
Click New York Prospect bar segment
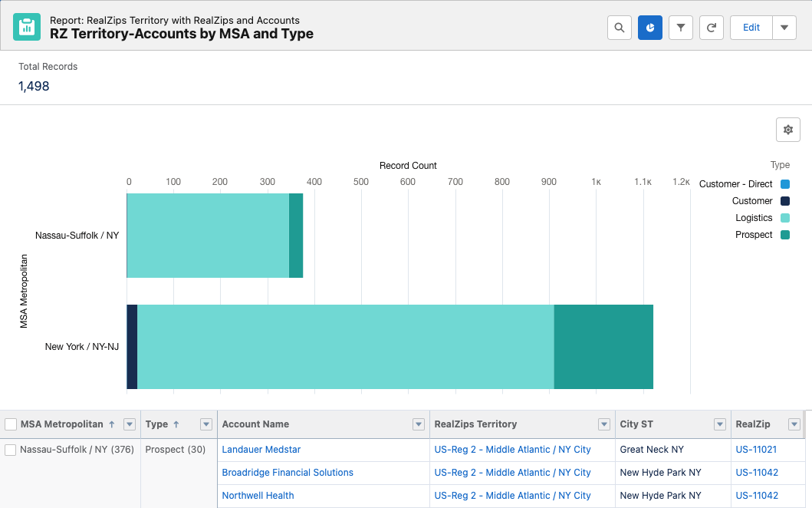pyautogui.click(x=603, y=347)
